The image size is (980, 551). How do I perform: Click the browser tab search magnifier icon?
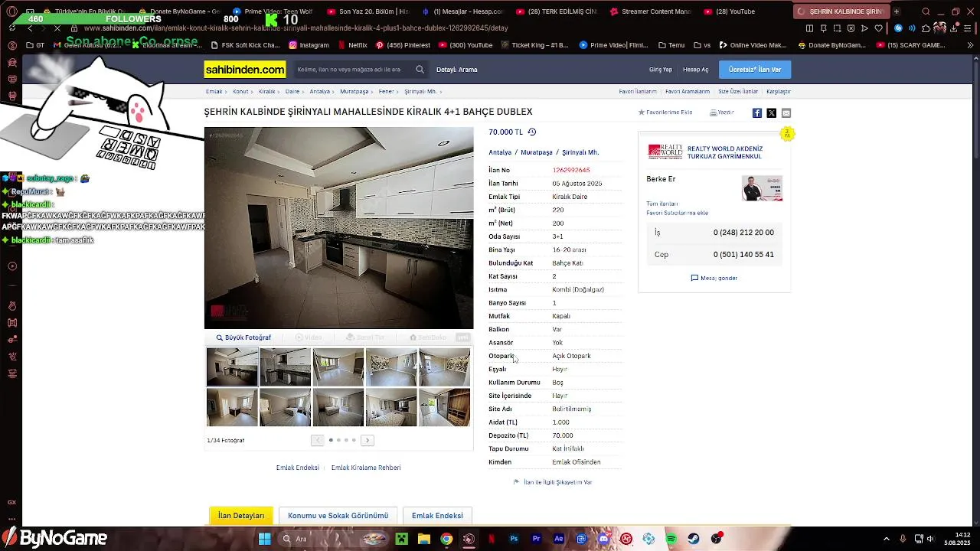(x=926, y=11)
